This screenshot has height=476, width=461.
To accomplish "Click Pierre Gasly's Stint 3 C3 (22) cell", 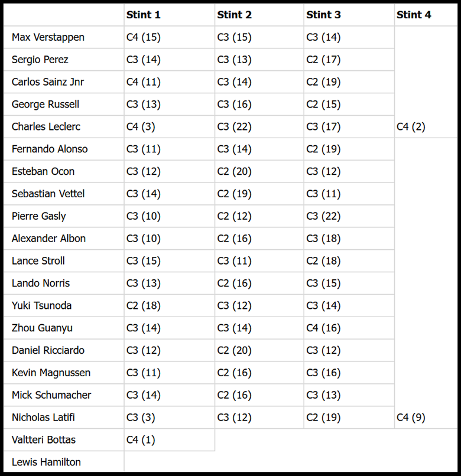I will [349, 216].
